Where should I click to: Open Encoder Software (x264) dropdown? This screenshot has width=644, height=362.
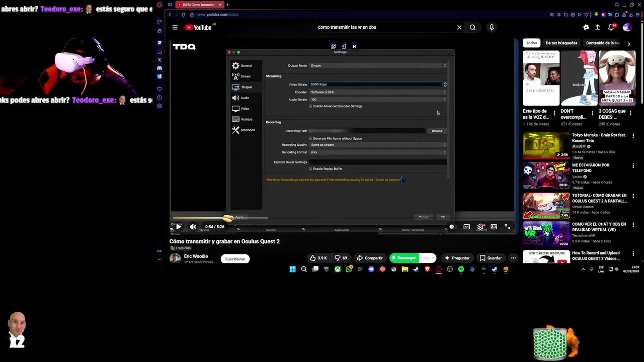coord(378,92)
